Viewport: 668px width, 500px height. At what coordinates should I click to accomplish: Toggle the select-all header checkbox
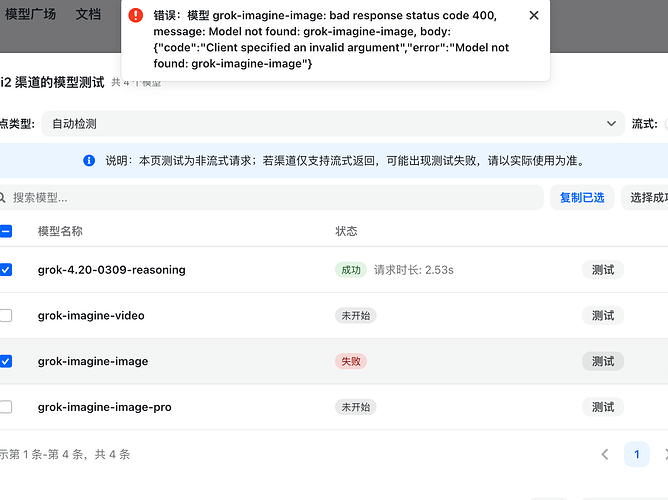click(6, 231)
